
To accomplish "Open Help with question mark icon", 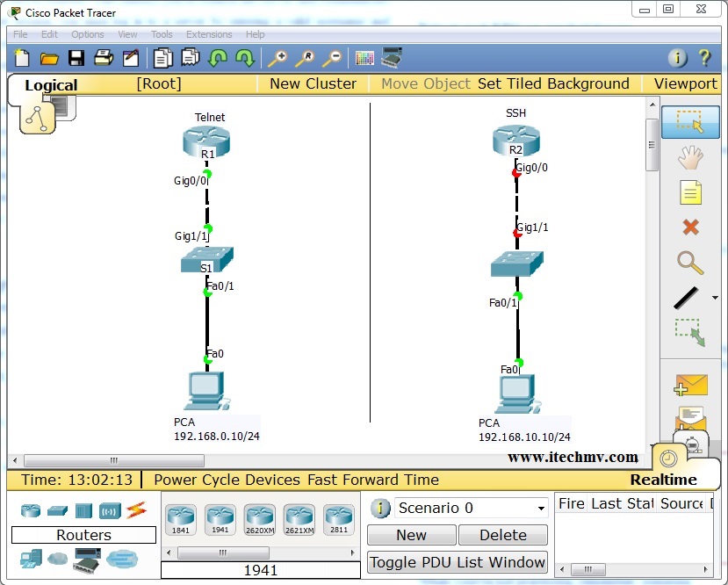I will pyautogui.click(x=704, y=58).
